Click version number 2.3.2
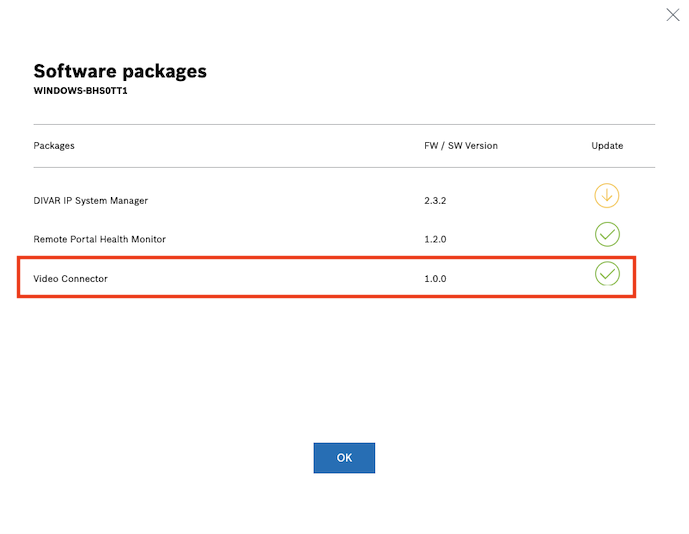 [435, 201]
